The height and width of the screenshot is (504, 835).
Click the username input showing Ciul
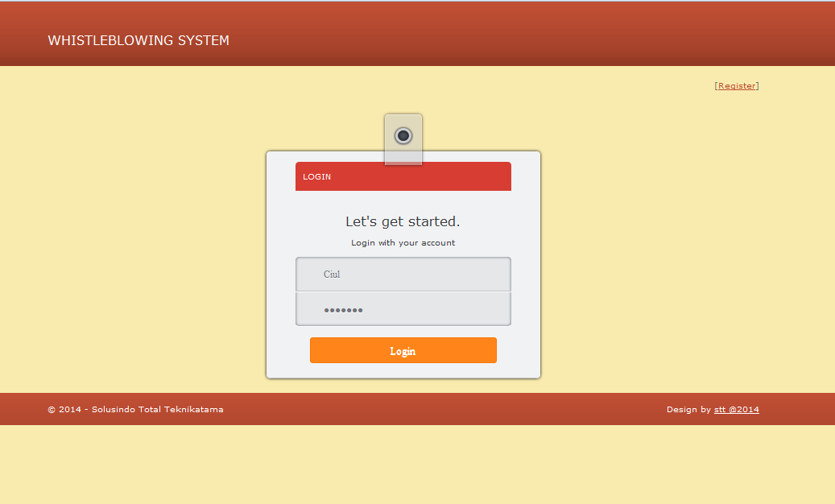pyautogui.click(x=403, y=274)
